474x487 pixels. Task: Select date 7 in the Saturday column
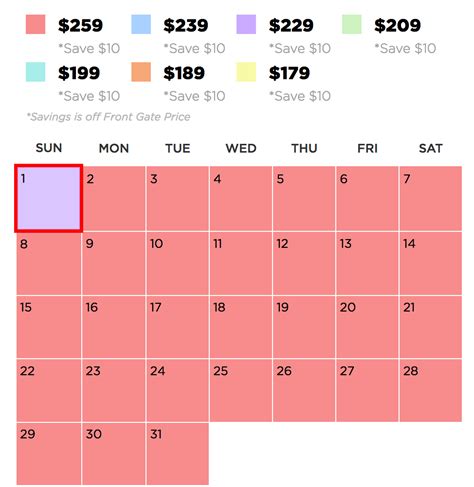431,198
